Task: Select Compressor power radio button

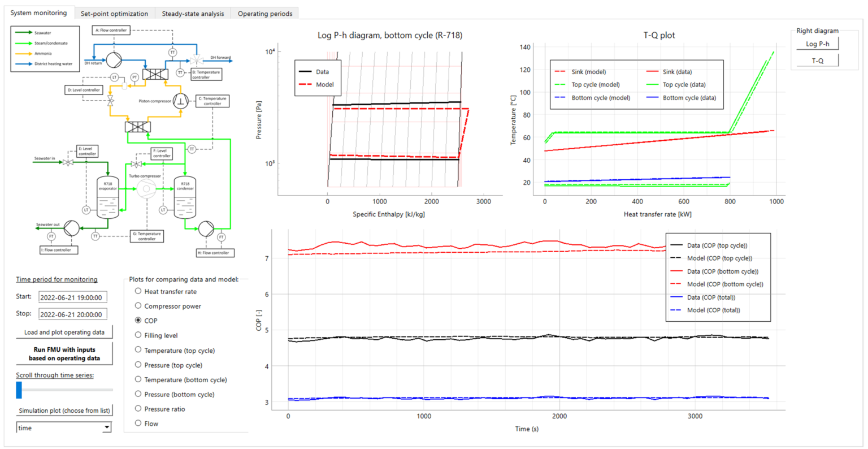Action: point(138,306)
